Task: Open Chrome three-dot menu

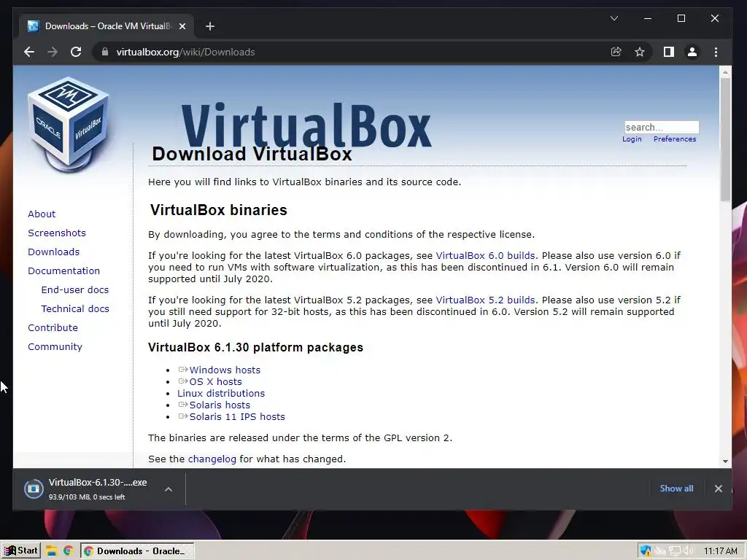Action: 716,52
